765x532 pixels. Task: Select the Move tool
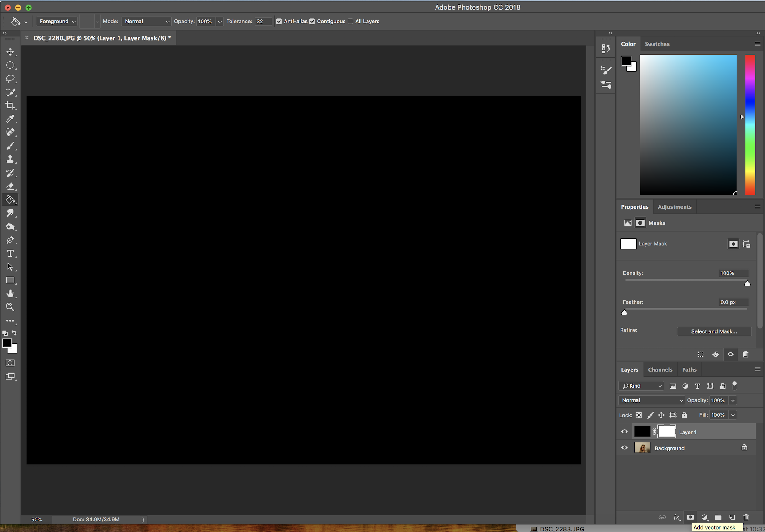point(10,52)
